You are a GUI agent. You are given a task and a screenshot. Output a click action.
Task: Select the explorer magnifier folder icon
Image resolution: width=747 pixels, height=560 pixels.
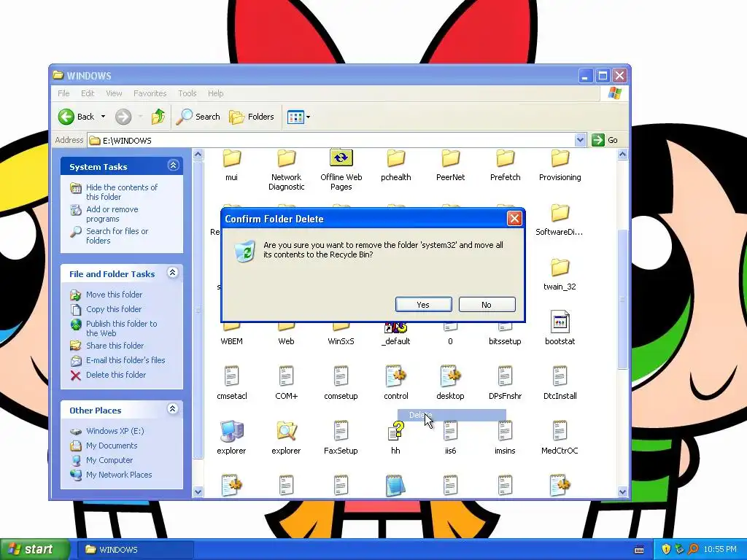[x=286, y=431]
